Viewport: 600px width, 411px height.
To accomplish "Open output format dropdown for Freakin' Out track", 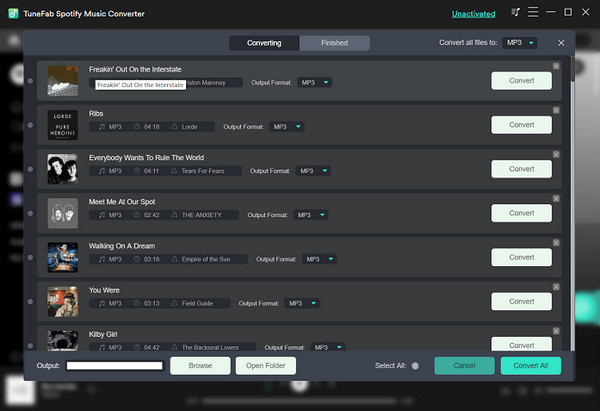I will coord(315,82).
